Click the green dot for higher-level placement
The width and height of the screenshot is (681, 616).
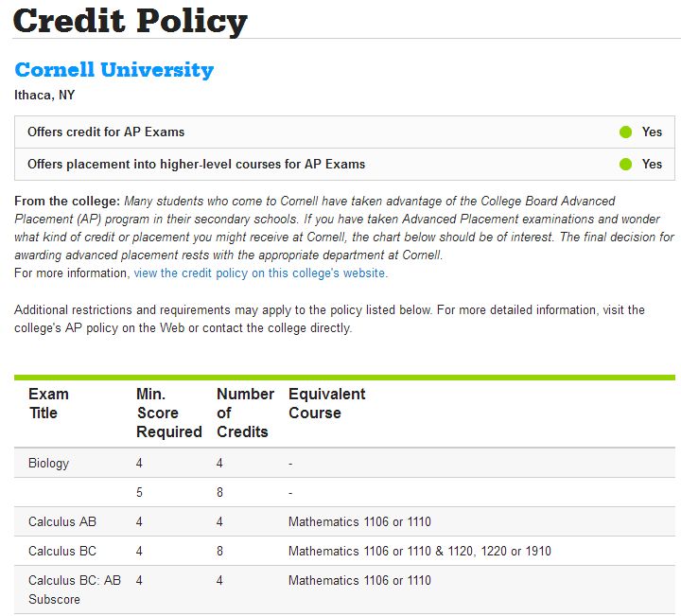coord(625,164)
